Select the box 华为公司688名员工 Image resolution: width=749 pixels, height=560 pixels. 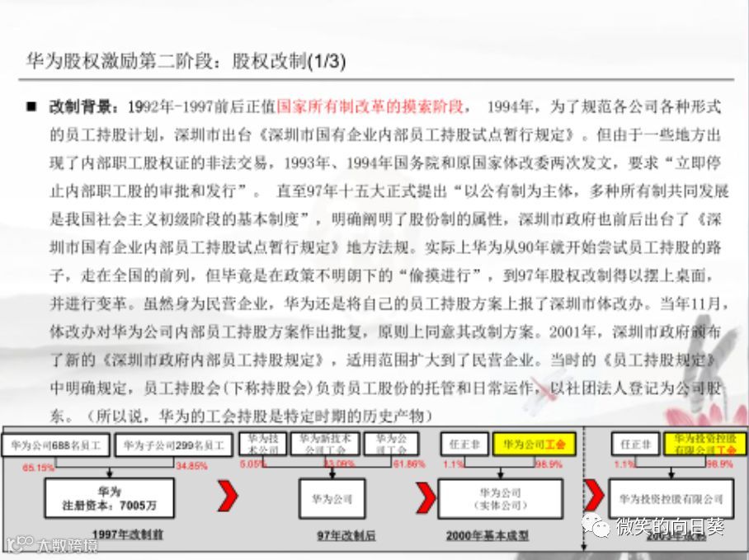56,445
